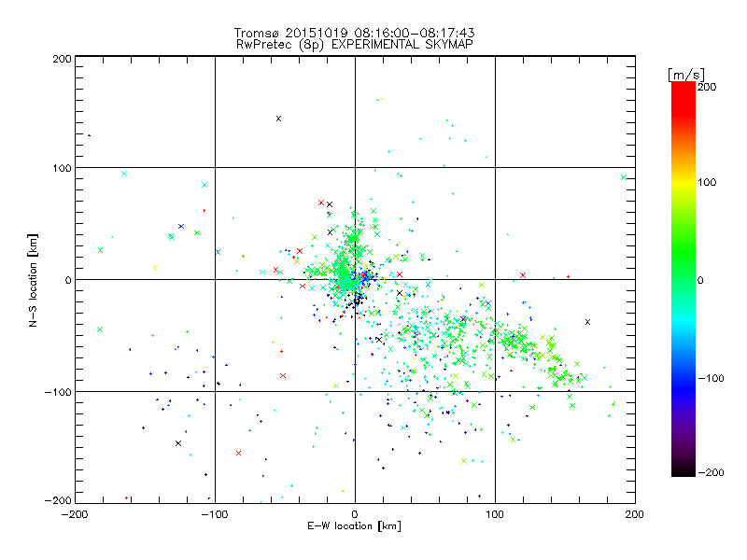Image resolution: width=747 pixels, height=560 pixels.
Task: Click the red X marker near 120 km east on zero line
Action: pyautogui.click(x=523, y=275)
